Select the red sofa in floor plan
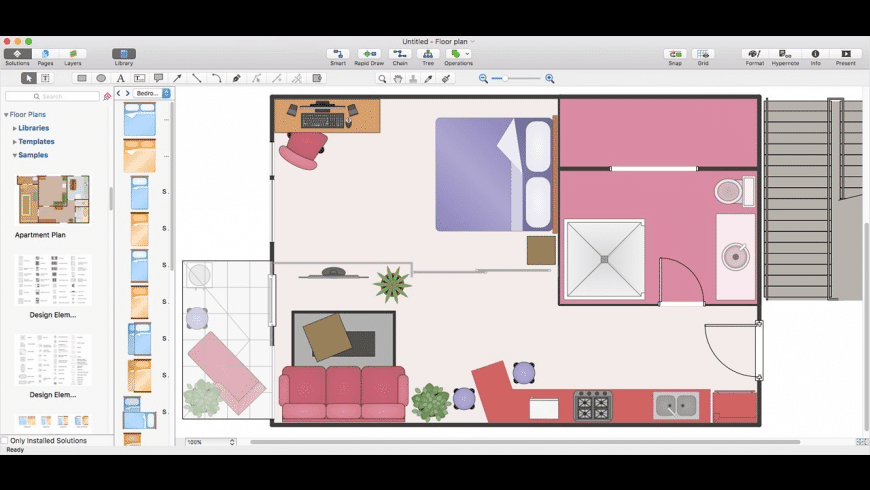 (x=343, y=393)
